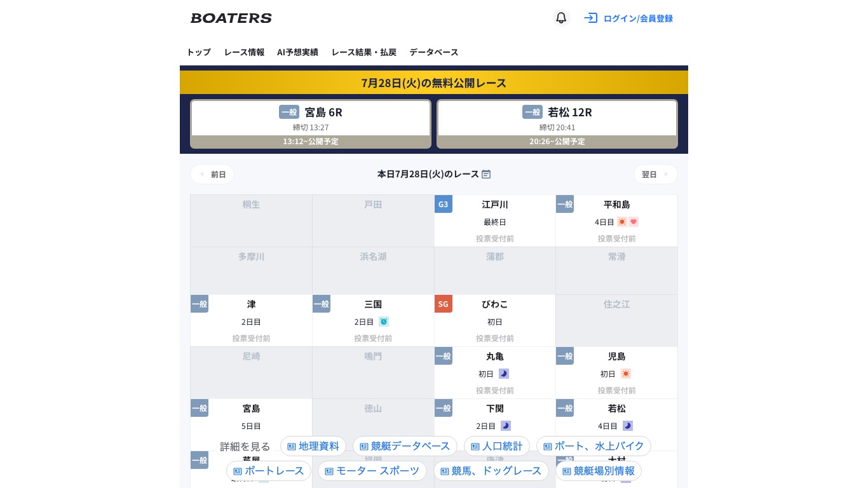868x488 pixels.
Task: Click the moon icon in 丸亀 cell
Action: click(504, 374)
